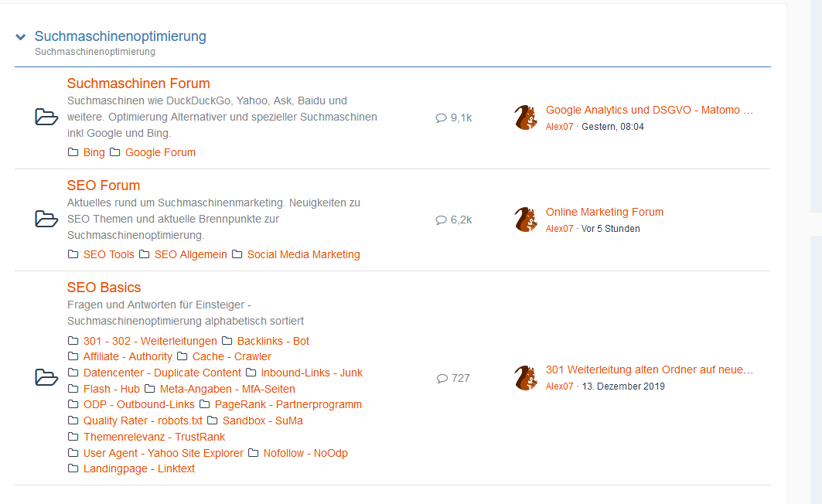Click small folder icon next to SEO Tools
The height and width of the screenshot is (504, 822).
pos(73,254)
